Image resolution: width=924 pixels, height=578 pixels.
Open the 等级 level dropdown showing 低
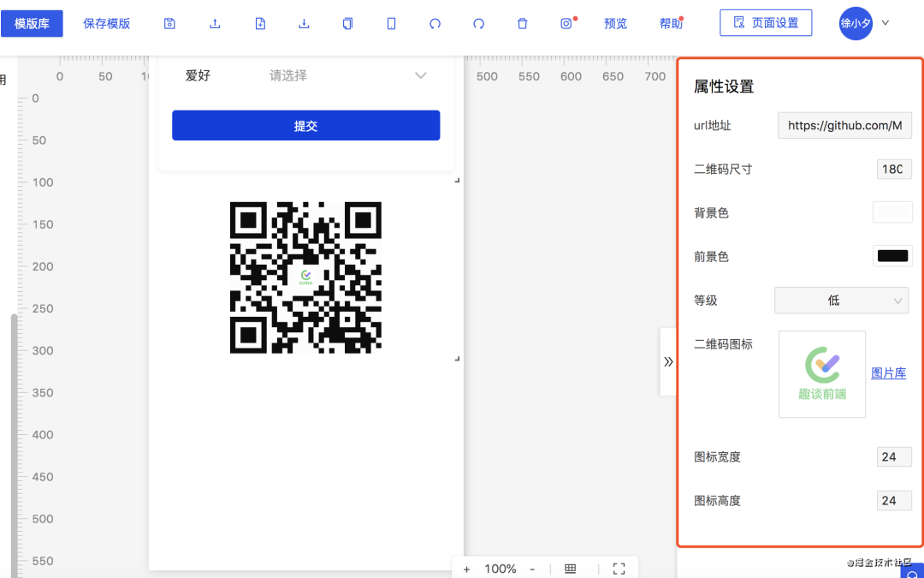tap(842, 301)
